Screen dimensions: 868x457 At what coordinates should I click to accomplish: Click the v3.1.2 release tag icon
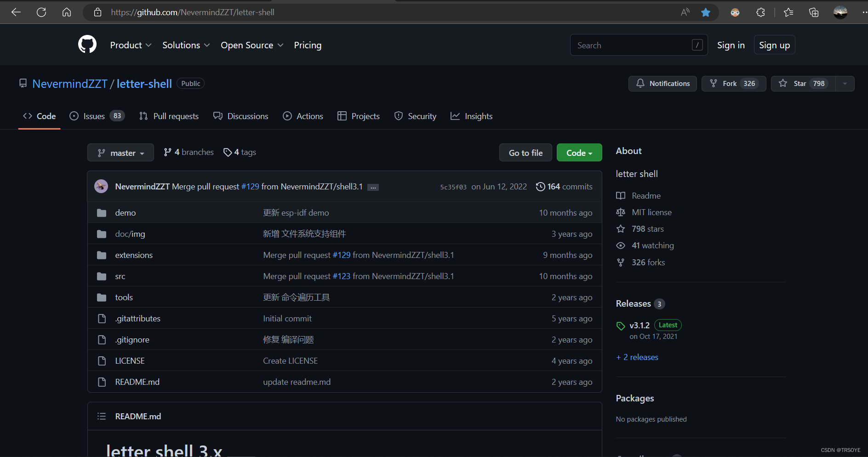(x=621, y=326)
